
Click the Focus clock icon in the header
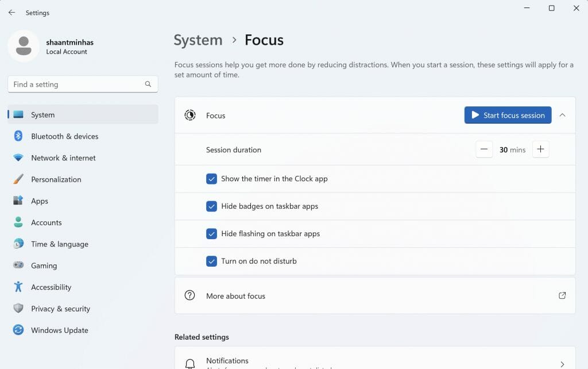click(189, 115)
